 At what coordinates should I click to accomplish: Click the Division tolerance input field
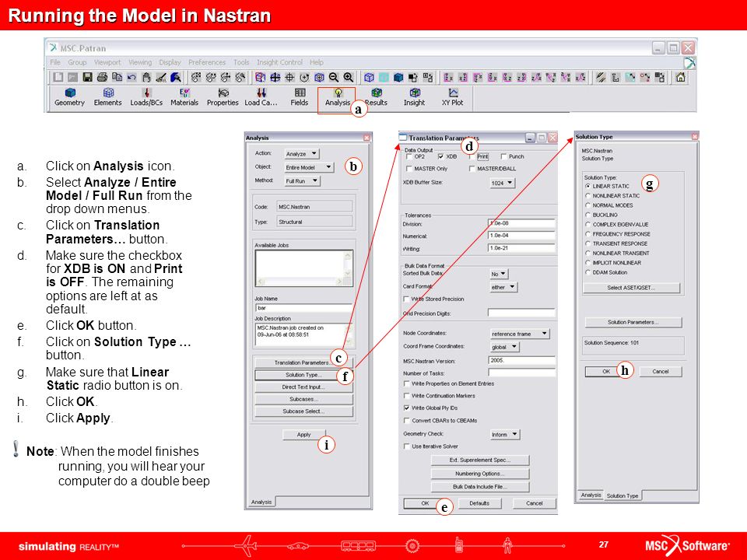521,223
